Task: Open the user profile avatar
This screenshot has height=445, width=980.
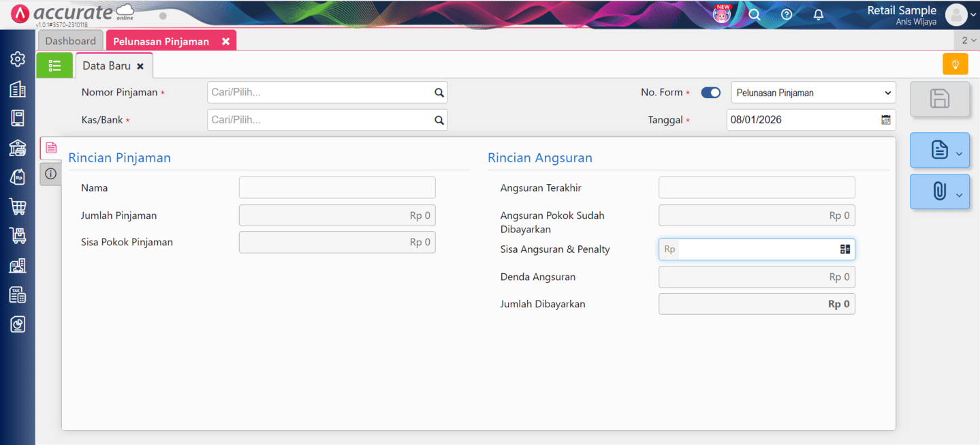Action: [956, 14]
